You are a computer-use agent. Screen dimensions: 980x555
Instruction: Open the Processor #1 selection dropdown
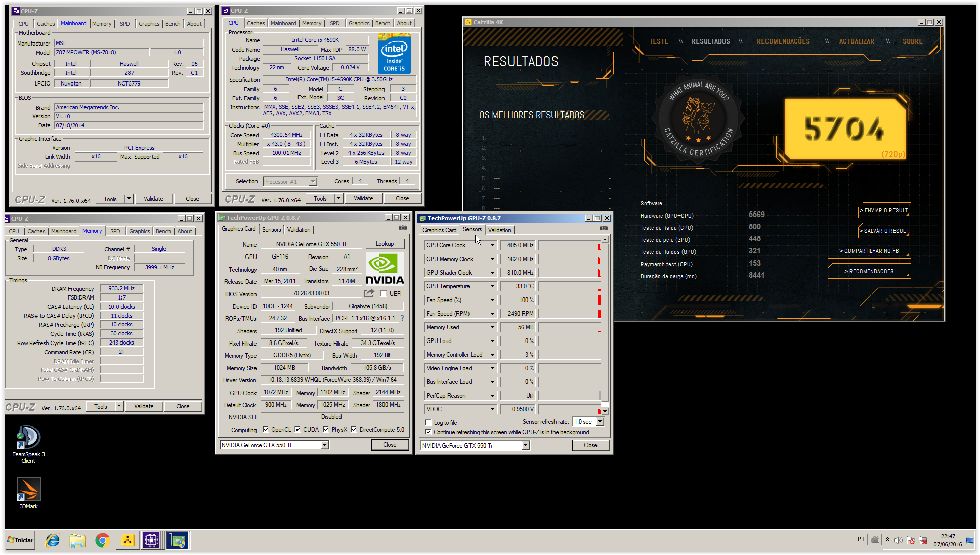[x=313, y=182]
